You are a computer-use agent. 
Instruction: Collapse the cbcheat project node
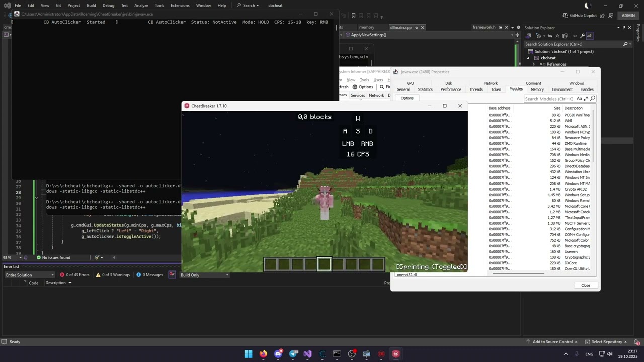528,58
